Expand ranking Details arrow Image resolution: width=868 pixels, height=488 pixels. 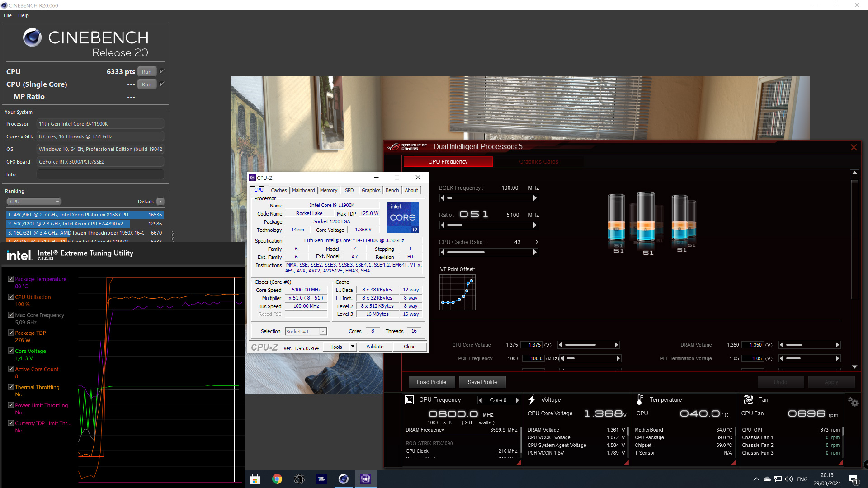(x=160, y=202)
